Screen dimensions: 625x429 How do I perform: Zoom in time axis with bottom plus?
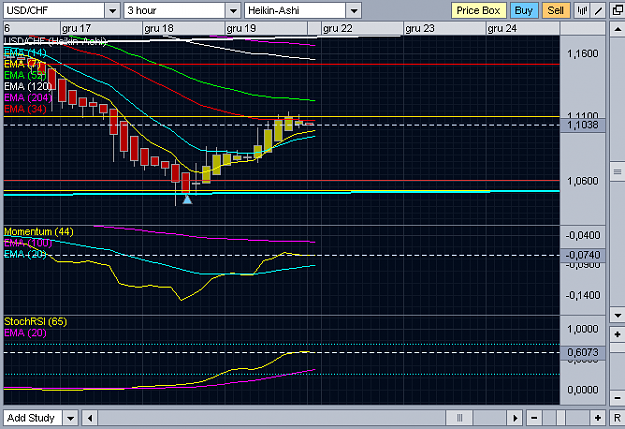click(x=597, y=418)
